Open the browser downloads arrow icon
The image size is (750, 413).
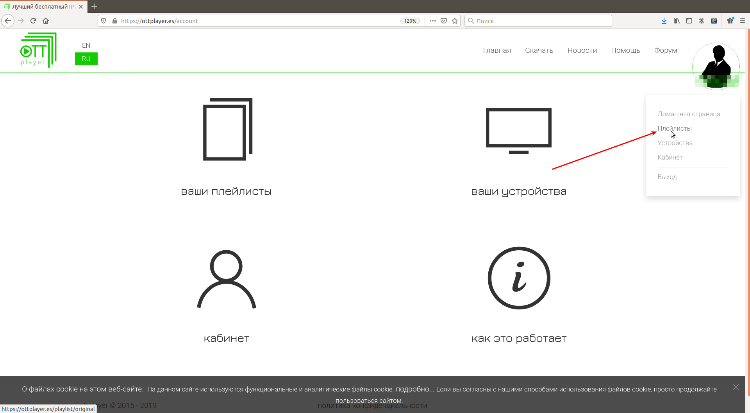tap(666, 20)
